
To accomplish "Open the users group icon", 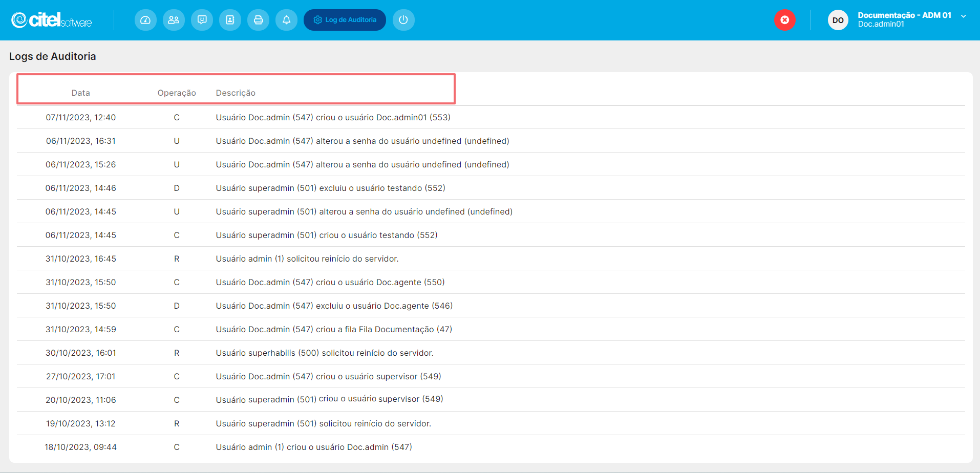I will pos(174,20).
